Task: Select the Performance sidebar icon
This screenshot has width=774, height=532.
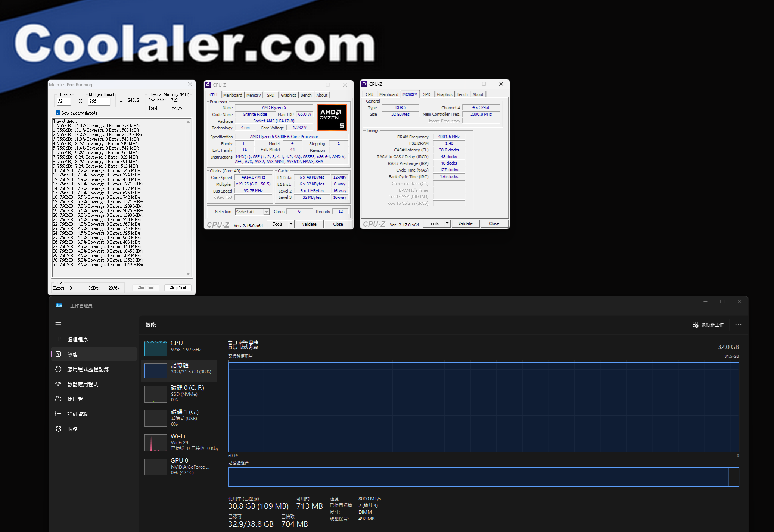Action: [x=58, y=354]
